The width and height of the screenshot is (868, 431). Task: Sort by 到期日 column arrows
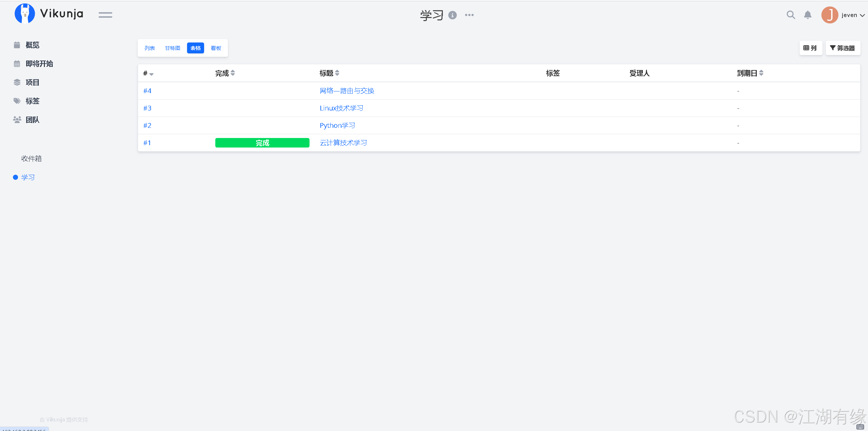pos(761,73)
